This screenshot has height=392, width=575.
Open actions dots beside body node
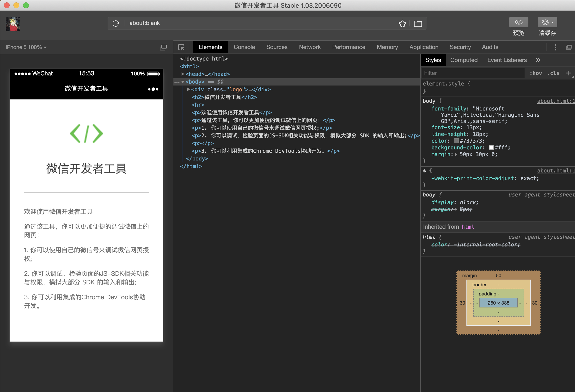[177, 82]
